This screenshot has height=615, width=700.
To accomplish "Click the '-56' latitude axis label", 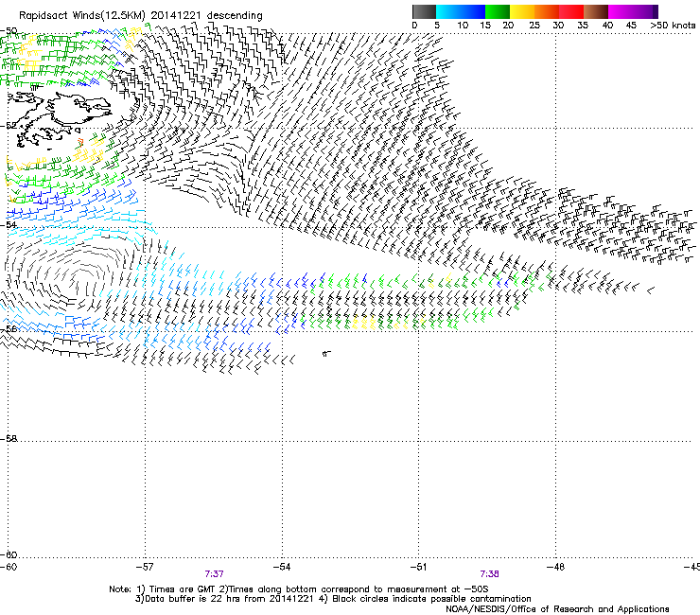I will pyautogui.click(x=9, y=328).
